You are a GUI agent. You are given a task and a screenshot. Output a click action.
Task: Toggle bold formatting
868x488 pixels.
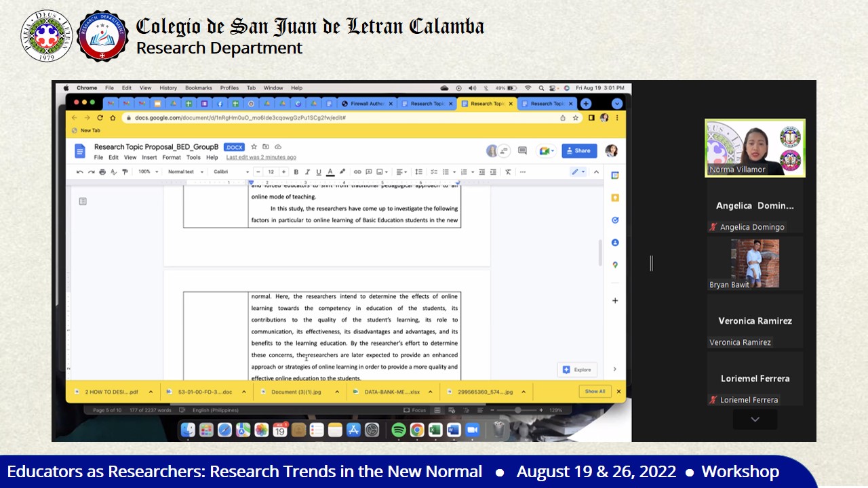point(296,172)
